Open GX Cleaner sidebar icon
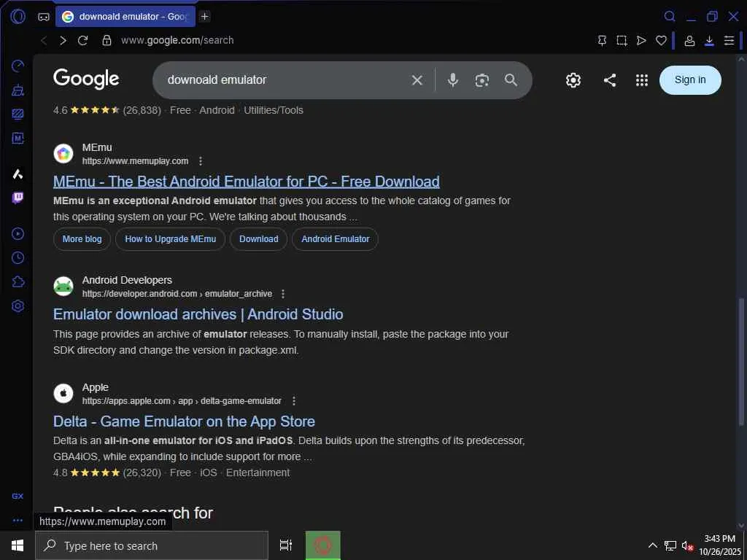Screen dimensions: 747x560 [x=18, y=90]
